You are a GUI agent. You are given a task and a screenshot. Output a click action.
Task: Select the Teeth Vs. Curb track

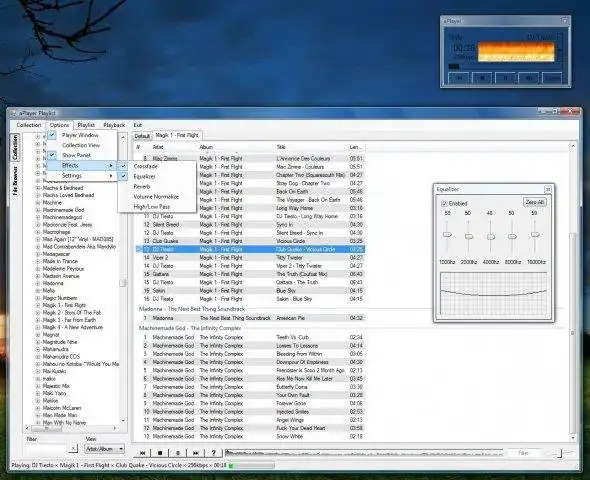250,337
